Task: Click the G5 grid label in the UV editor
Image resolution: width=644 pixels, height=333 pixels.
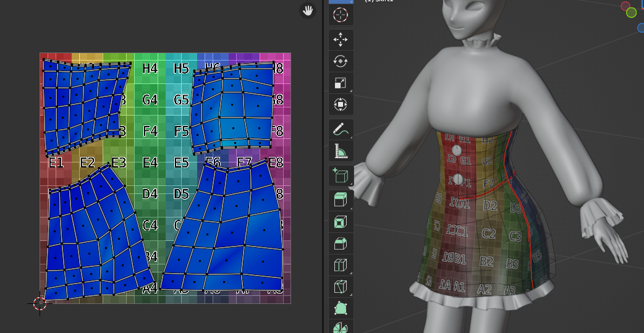Action: click(181, 100)
